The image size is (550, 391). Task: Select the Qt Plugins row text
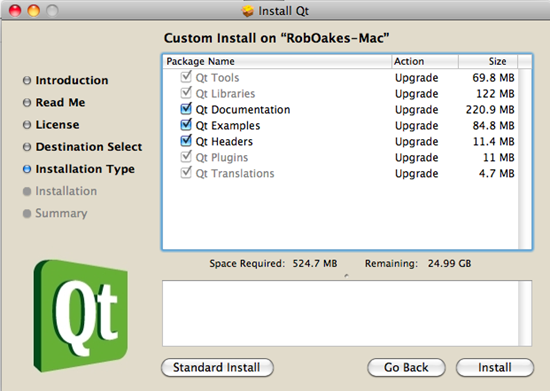pos(222,157)
